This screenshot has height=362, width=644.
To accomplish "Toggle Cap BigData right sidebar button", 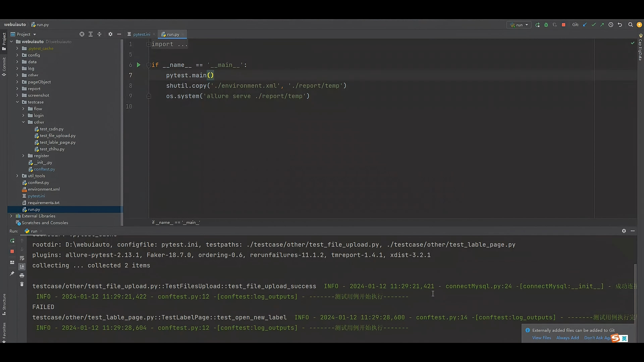I will [x=640, y=47].
